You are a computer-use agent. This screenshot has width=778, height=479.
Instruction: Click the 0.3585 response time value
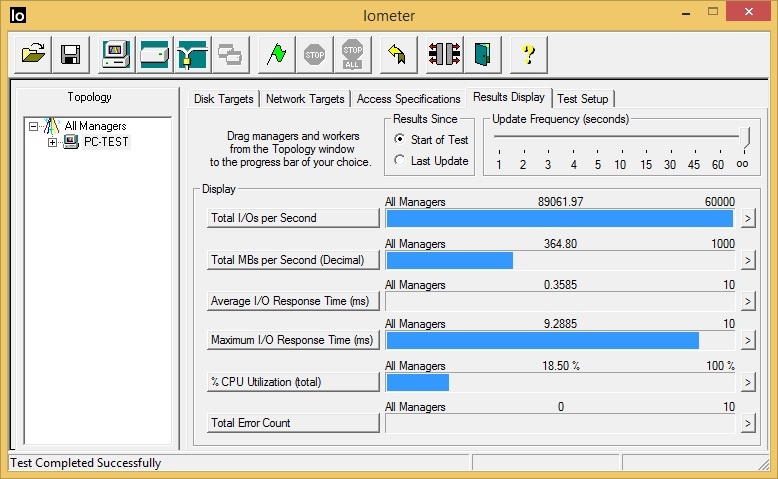pos(560,285)
